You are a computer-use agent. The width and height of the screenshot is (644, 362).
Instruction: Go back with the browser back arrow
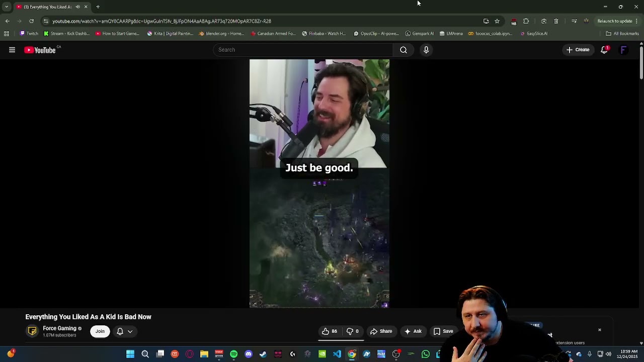point(7,21)
